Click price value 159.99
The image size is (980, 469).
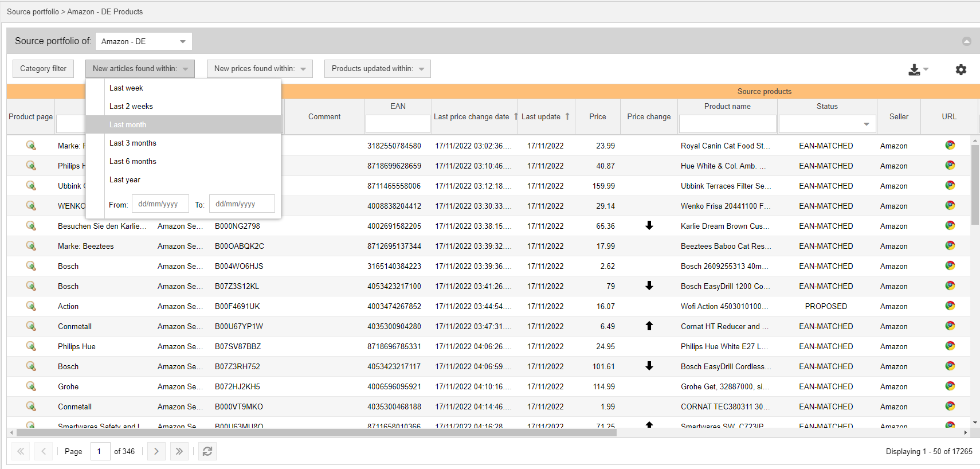[x=603, y=186]
